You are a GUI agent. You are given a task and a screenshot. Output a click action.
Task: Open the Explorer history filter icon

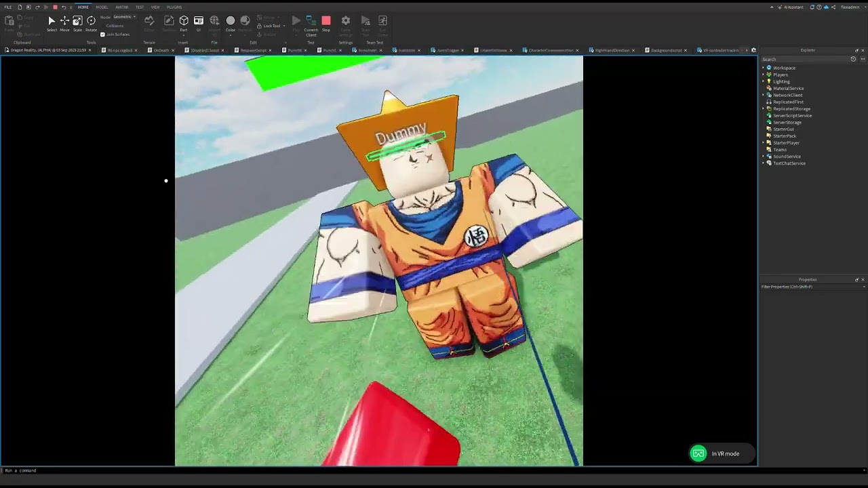[853, 59]
